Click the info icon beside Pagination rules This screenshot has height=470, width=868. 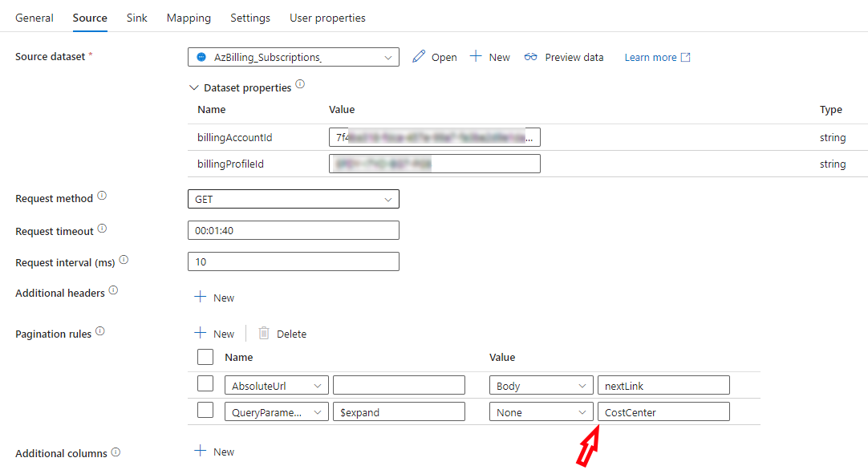click(x=100, y=330)
